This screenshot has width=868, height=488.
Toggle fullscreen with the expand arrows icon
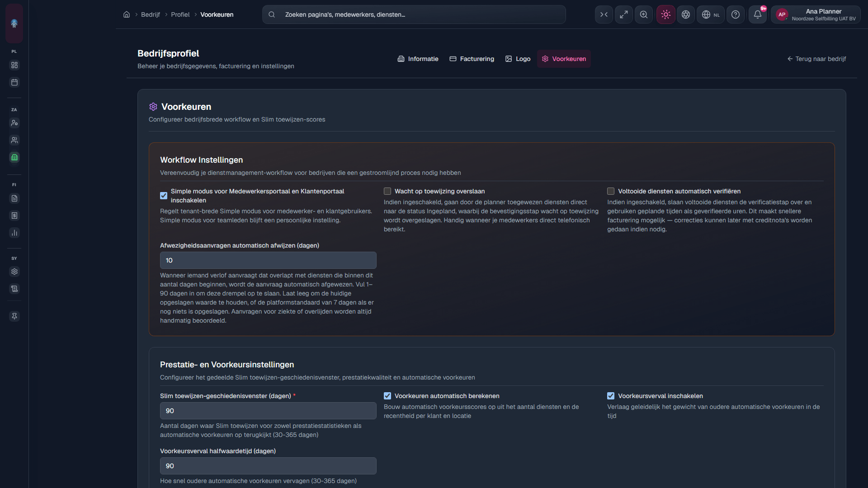[624, 14]
